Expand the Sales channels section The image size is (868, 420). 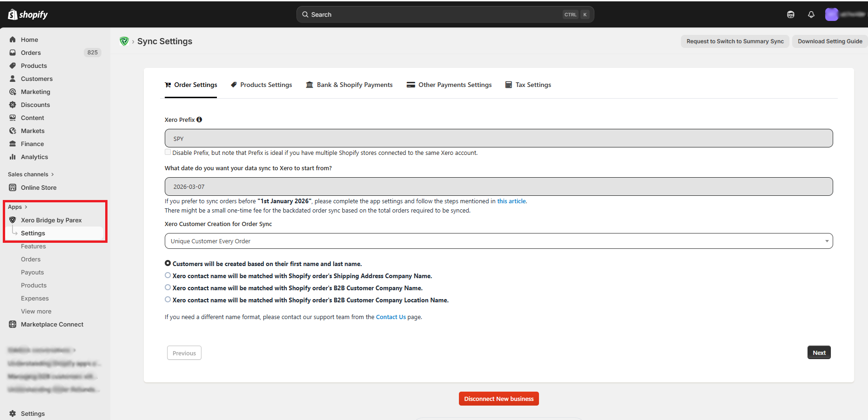(31, 174)
